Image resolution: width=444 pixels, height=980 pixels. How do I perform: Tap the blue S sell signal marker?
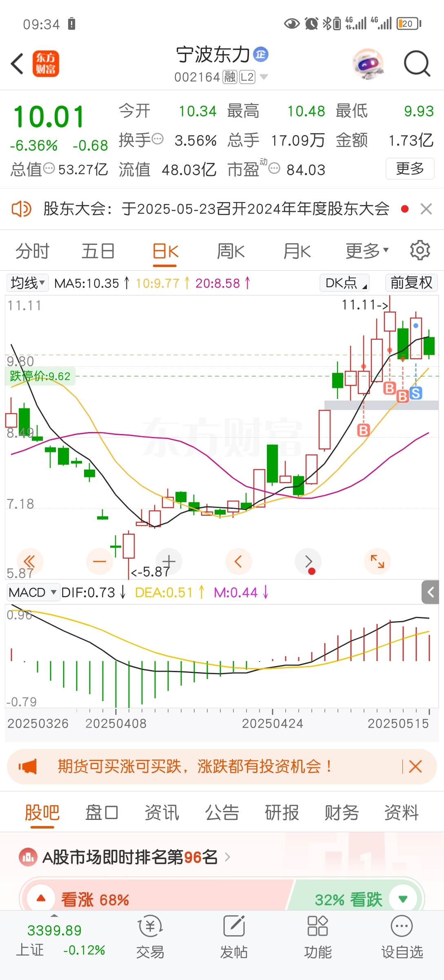[x=415, y=393]
